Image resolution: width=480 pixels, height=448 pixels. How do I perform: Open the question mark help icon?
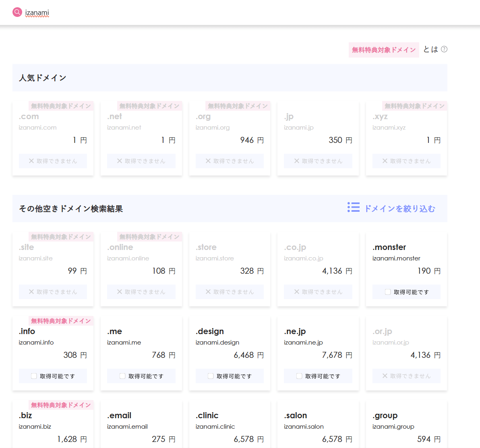[x=444, y=49]
